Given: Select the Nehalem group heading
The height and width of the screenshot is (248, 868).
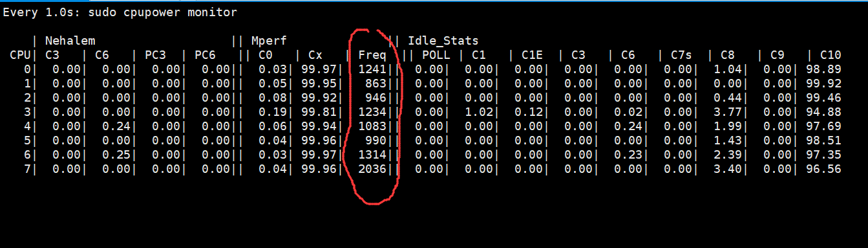Looking at the screenshot, I should pos(70,41).
